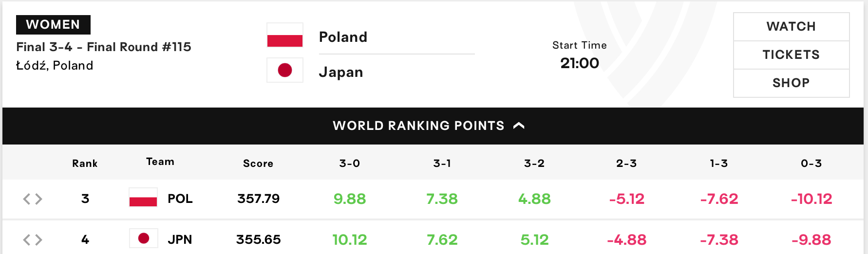
Task: Click the Japan flag in match header
Action: tap(285, 70)
